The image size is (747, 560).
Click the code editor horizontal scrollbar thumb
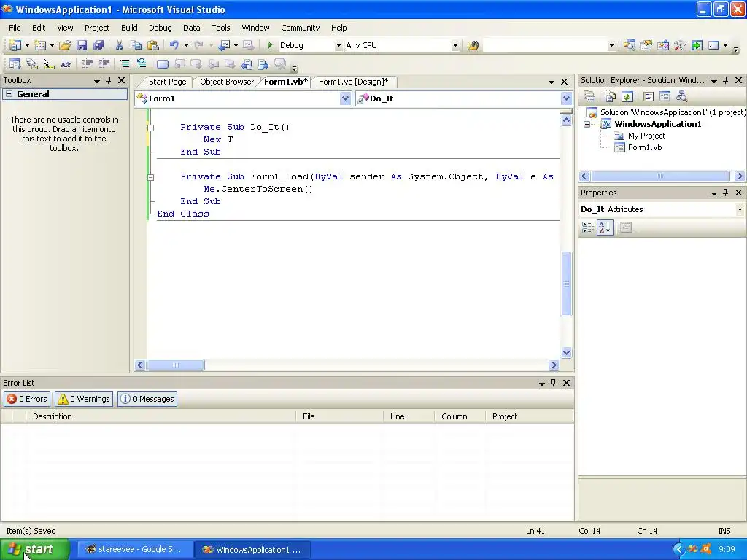175,365
